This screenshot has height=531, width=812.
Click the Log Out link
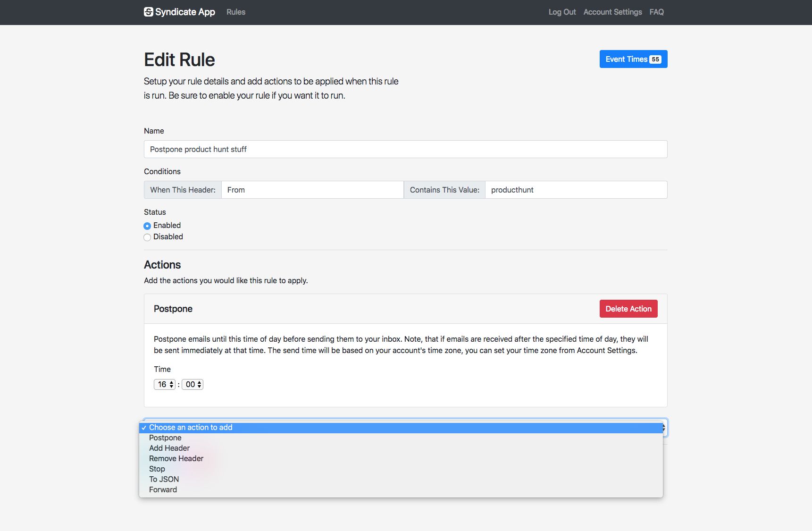tap(562, 12)
